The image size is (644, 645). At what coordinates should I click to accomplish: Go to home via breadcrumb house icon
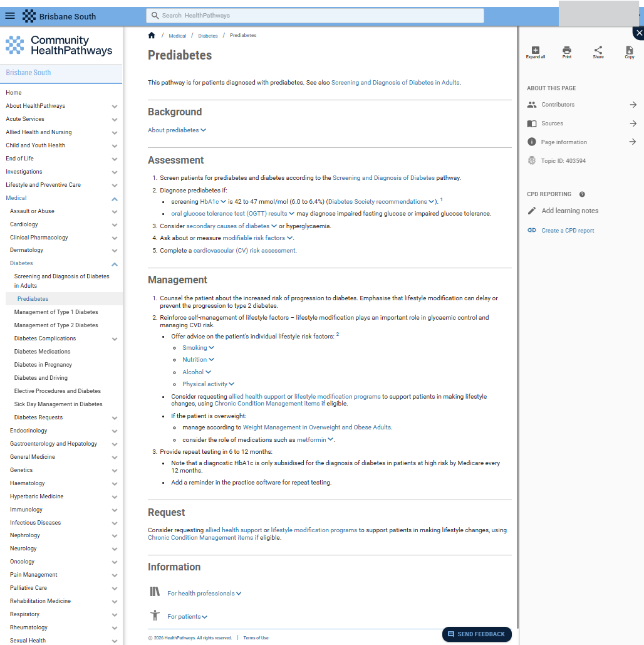click(x=152, y=36)
